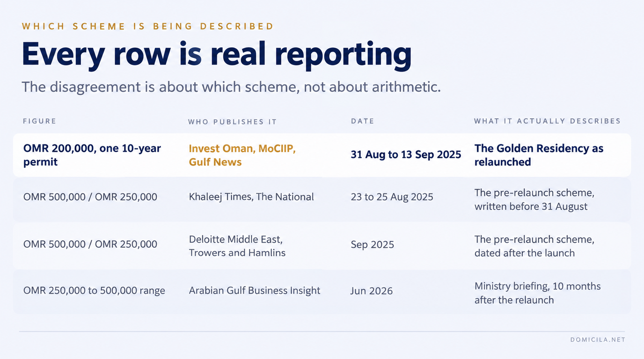Viewport: 644px width, 359px height.
Task: Select "Ministry briefing, 10 months after" cell
Action: coord(538,293)
